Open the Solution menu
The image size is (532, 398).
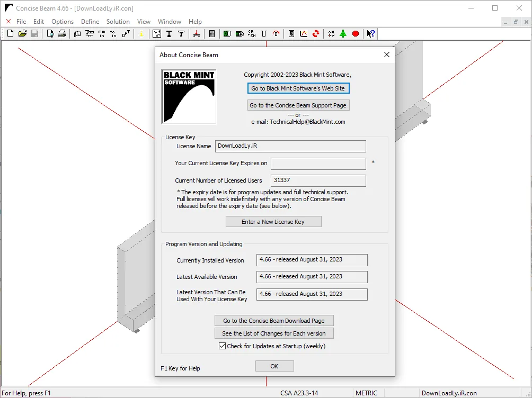tap(118, 21)
